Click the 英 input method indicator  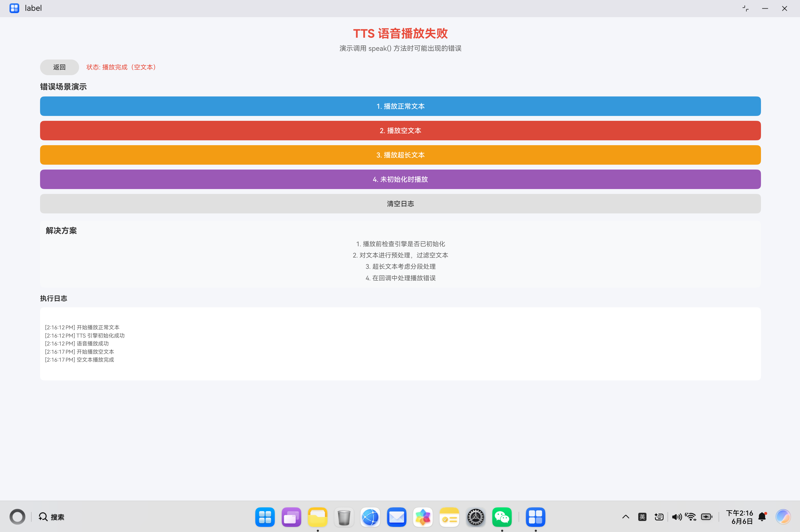click(642, 517)
